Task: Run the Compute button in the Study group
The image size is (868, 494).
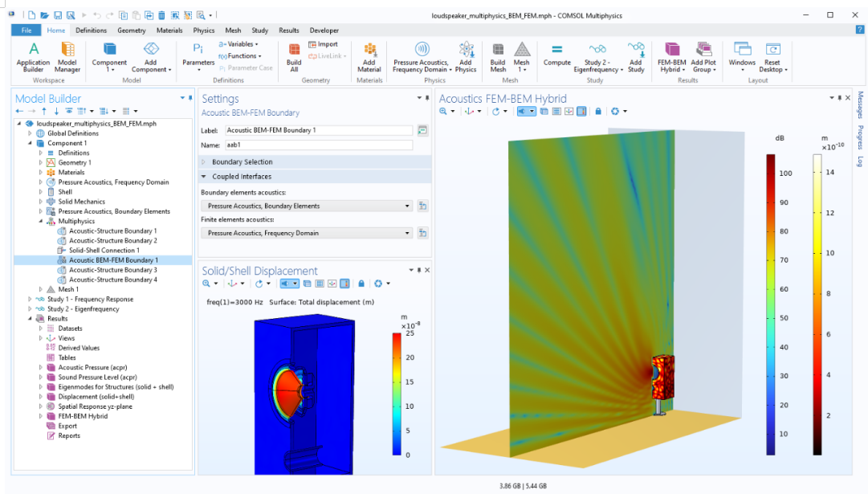Action: pyautogui.click(x=557, y=55)
